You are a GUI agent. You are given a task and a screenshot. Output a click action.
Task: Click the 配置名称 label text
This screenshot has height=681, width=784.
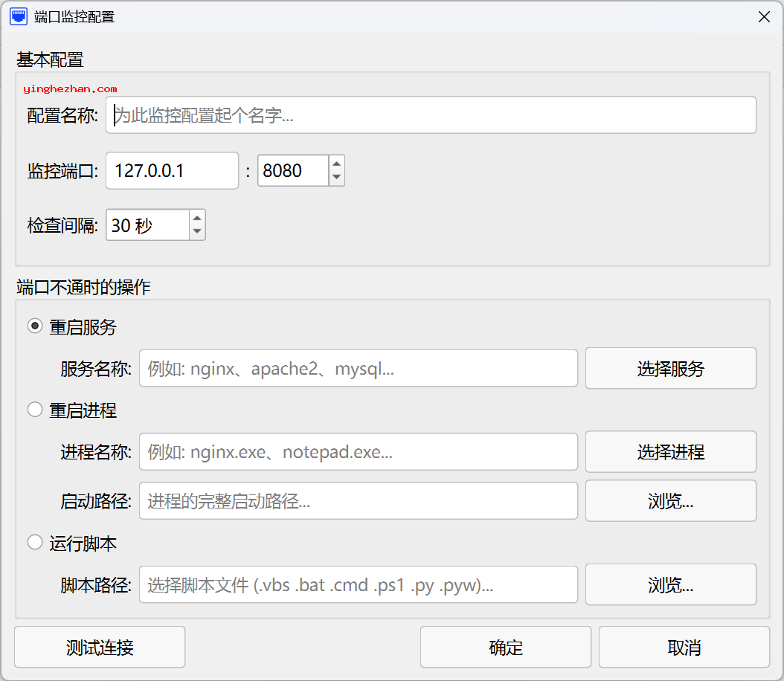[x=62, y=115]
